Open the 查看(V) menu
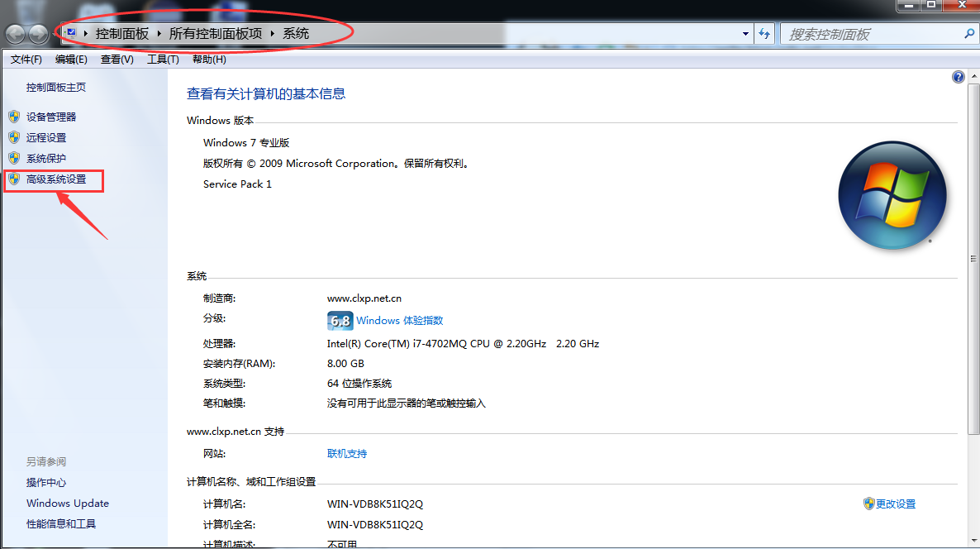 tap(117, 60)
